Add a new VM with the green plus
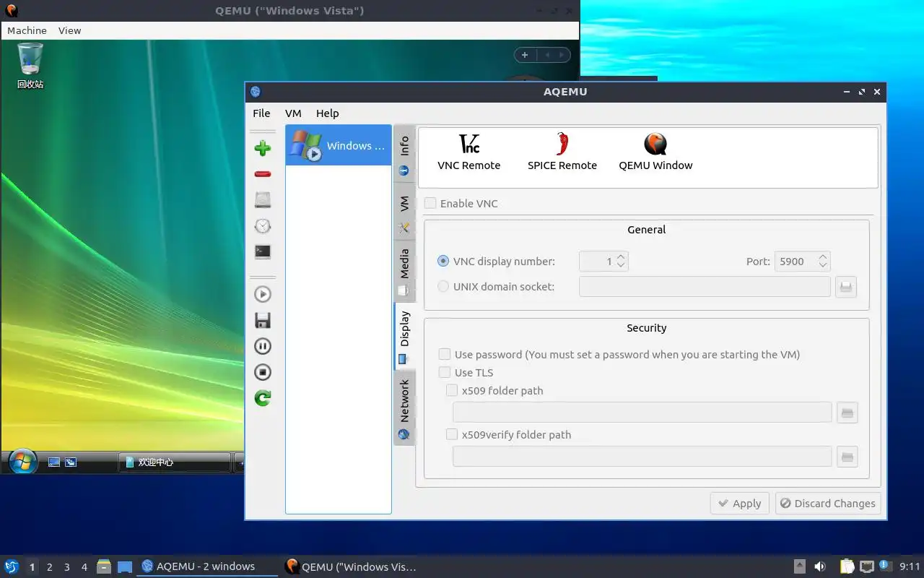The width and height of the screenshot is (924, 578). [x=263, y=148]
